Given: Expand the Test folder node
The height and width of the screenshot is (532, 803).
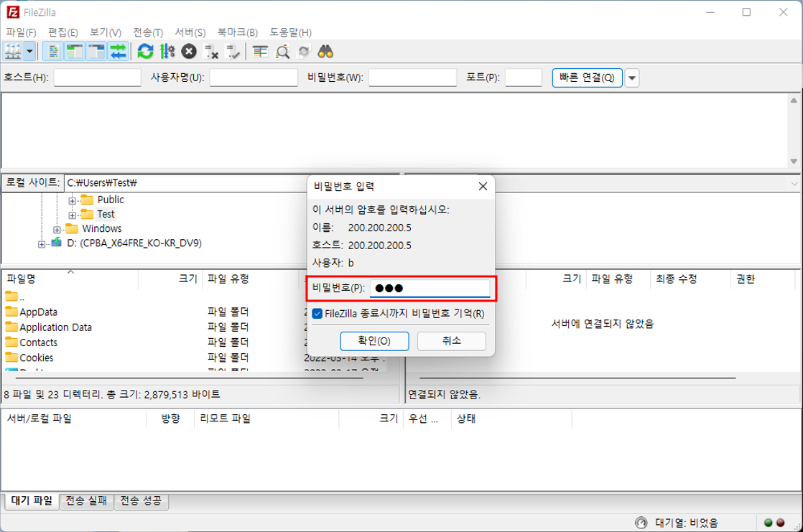Looking at the screenshot, I should click(73, 215).
